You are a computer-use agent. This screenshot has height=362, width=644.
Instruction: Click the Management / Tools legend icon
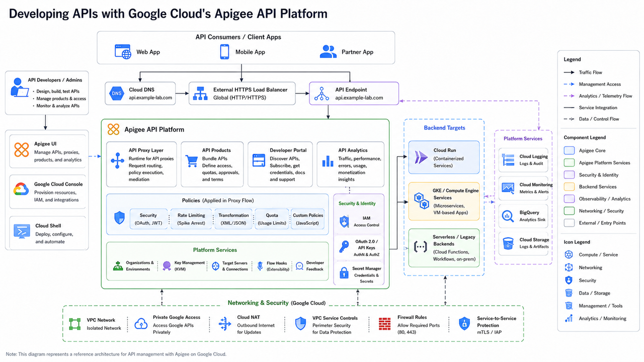[569, 305]
